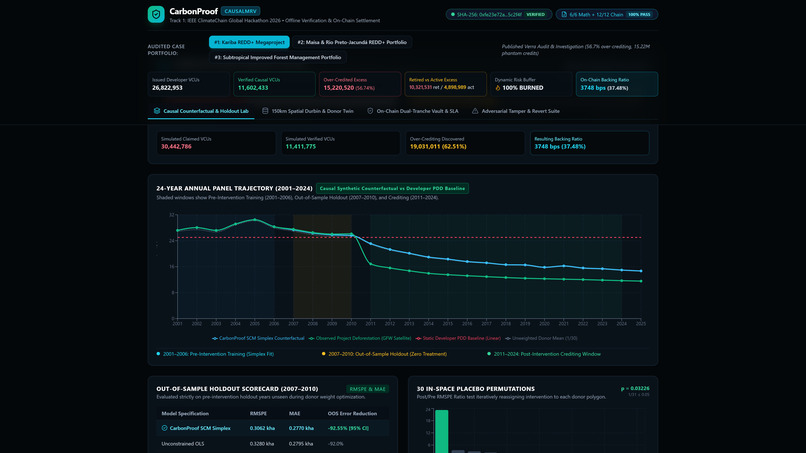Screen dimensions: 806x453
Task: Click the CAUSALMRV tag
Action: [x=241, y=11]
